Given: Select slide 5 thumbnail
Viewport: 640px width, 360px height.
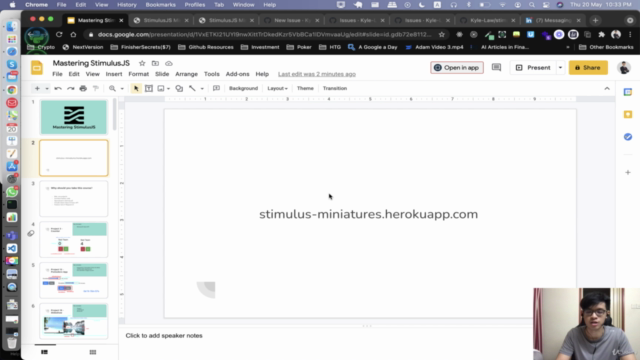Looking at the screenshot, I should (x=74, y=280).
